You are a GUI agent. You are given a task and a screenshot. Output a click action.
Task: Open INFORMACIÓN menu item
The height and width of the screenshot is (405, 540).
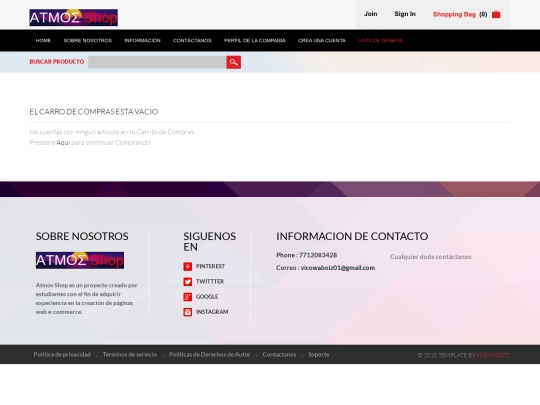143,40
